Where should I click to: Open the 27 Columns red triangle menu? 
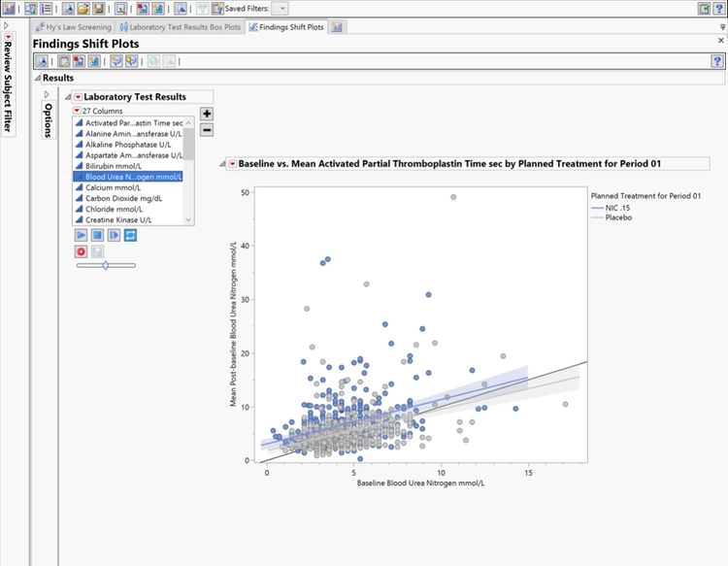click(77, 111)
